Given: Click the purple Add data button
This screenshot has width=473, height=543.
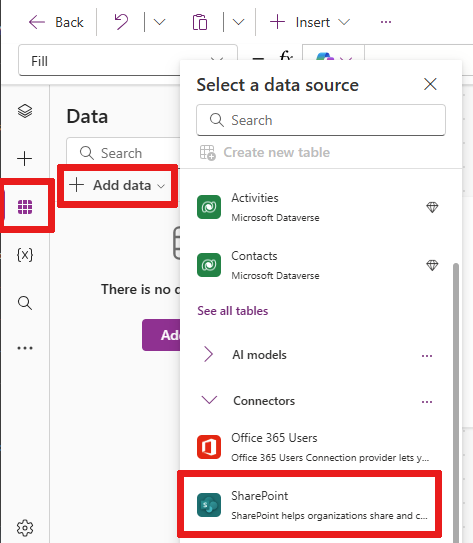Looking at the screenshot, I should pyautogui.click(x=161, y=335).
